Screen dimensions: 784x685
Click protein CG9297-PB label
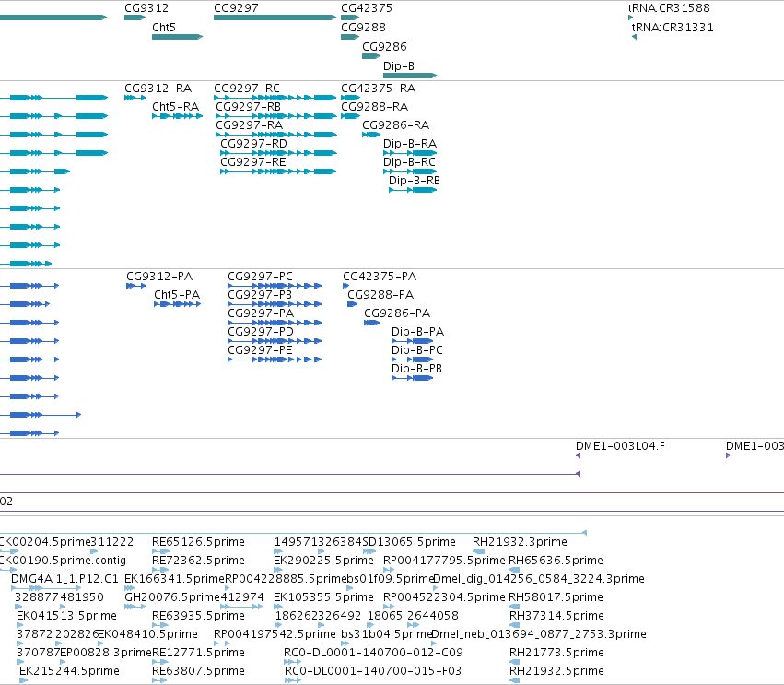(x=260, y=295)
